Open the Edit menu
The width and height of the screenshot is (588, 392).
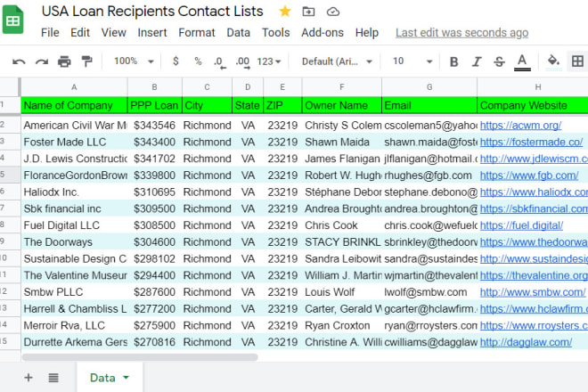tap(80, 33)
